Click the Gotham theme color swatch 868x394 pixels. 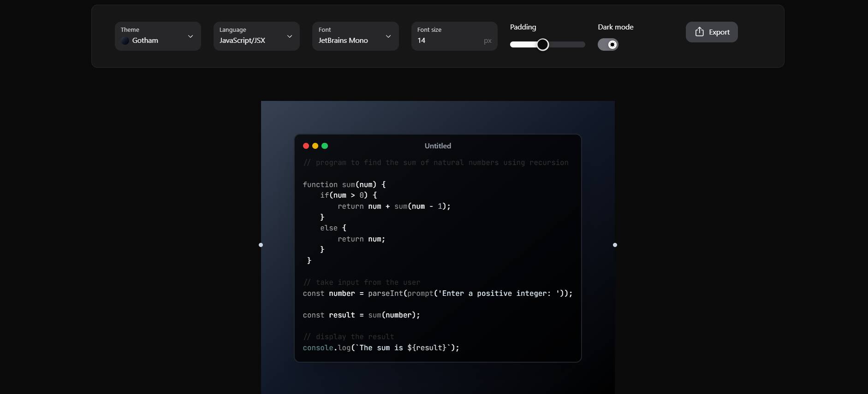coord(125,41)
